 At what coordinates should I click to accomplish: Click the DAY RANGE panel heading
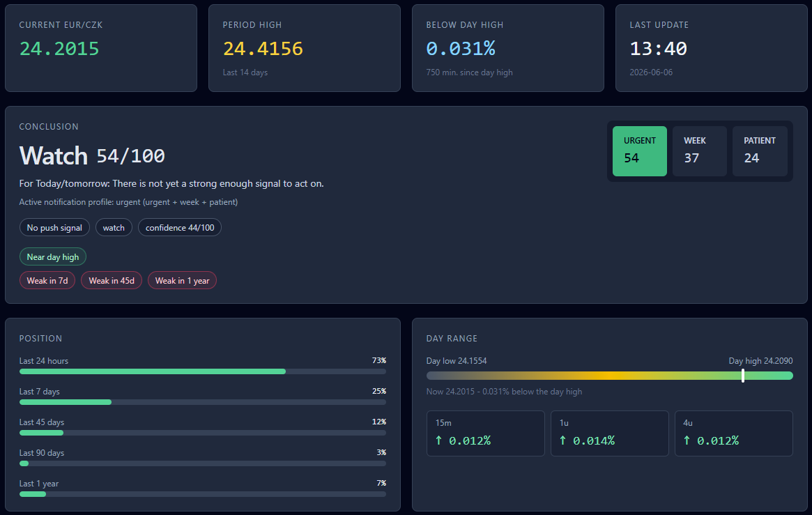point(452,339)
